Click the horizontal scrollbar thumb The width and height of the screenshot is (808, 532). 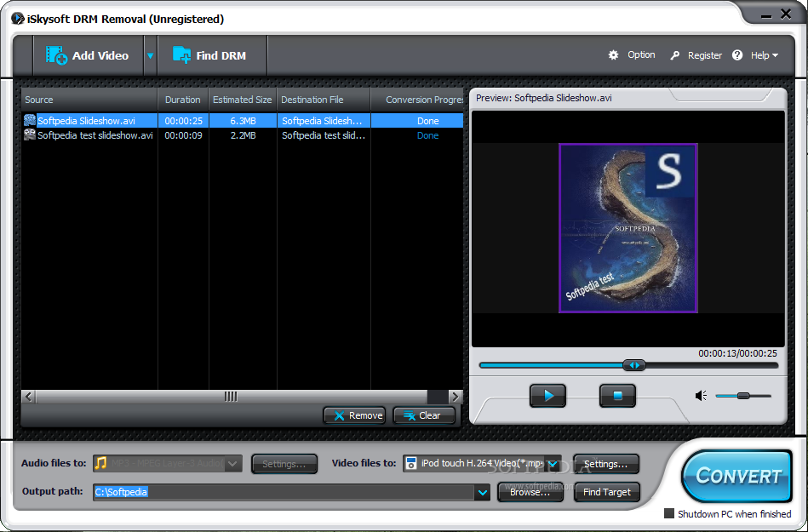point(232,397)
